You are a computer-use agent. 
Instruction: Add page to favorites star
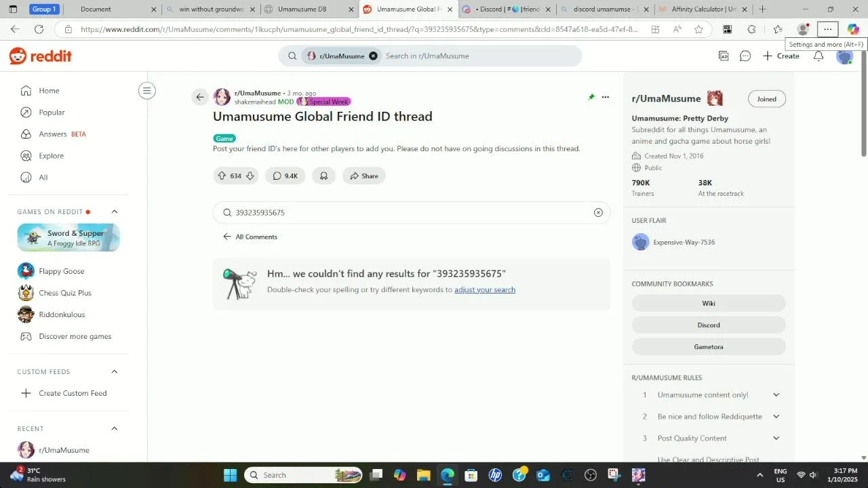(x=698, y=30)
